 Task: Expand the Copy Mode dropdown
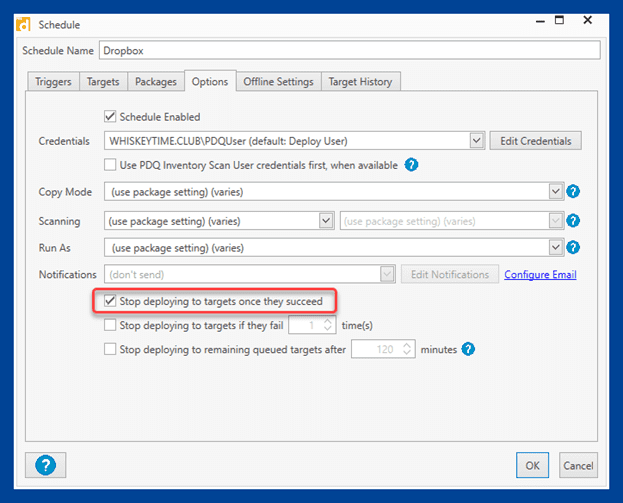pyautogui.click(x=555, y=192)
